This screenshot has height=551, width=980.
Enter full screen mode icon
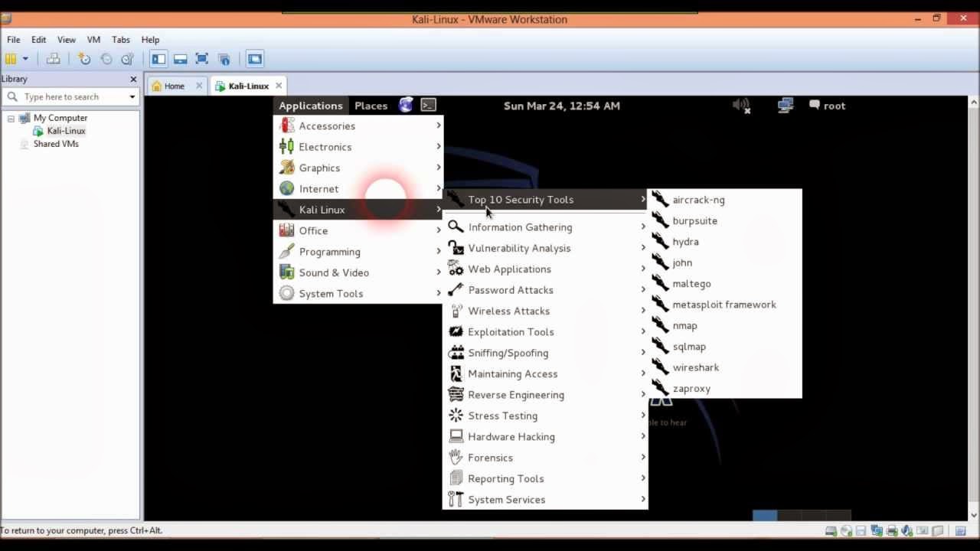[x=202, y=59]
